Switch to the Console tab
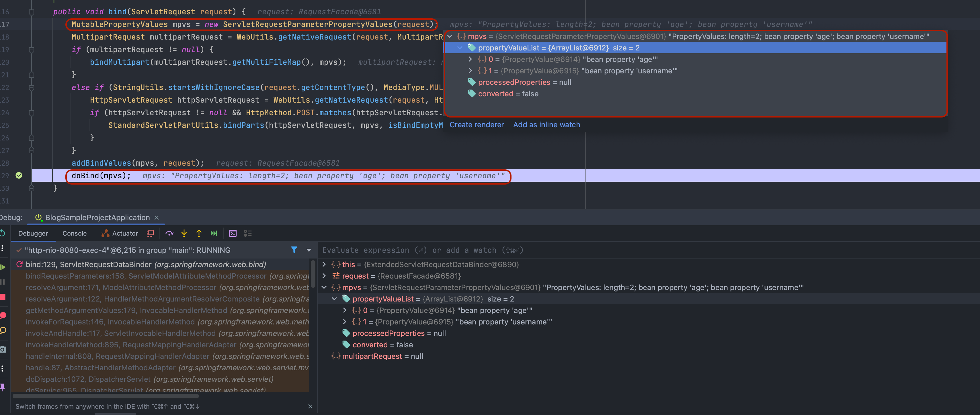This screenshot has width=980, height=415. point(74,233)
